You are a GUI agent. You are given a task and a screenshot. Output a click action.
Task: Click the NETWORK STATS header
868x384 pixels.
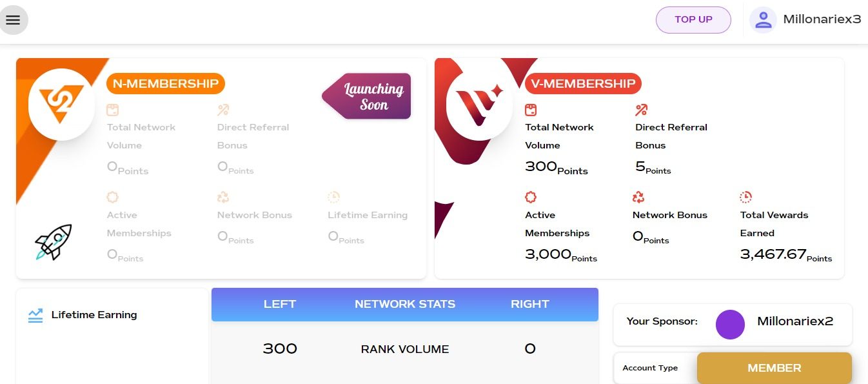point(405,304)
